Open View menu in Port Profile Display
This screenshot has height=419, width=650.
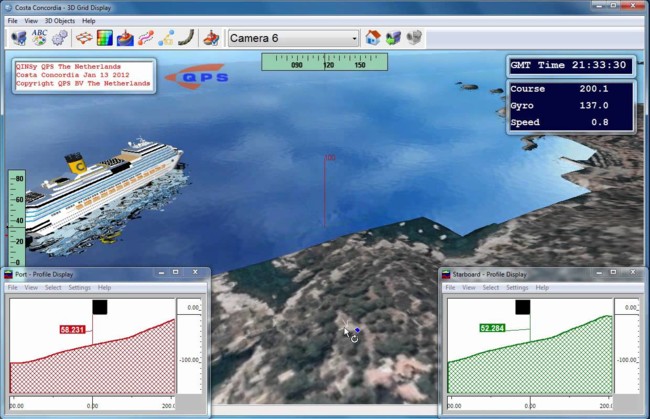click(x=31, y=287)
